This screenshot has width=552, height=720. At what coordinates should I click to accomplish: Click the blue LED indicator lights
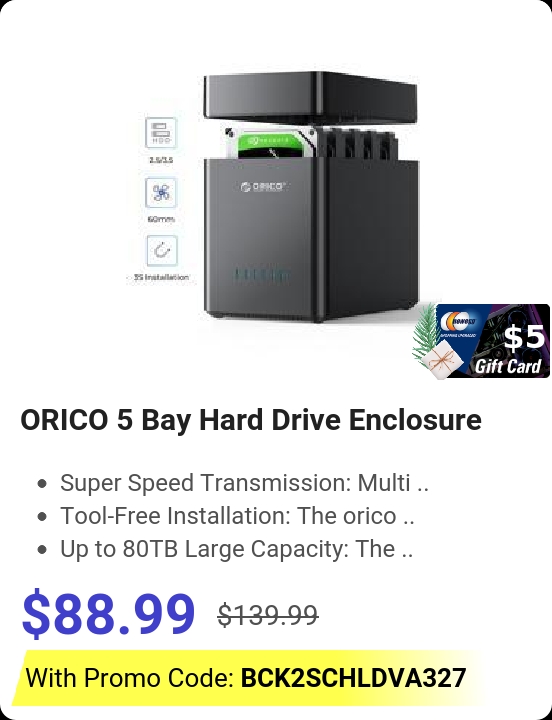click(x=262, y=275)
